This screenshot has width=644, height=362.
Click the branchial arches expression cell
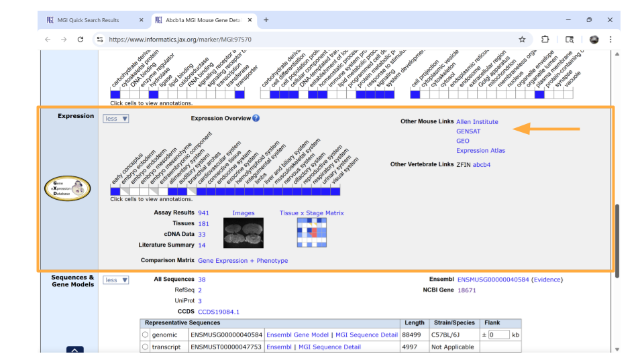point(192,191)
